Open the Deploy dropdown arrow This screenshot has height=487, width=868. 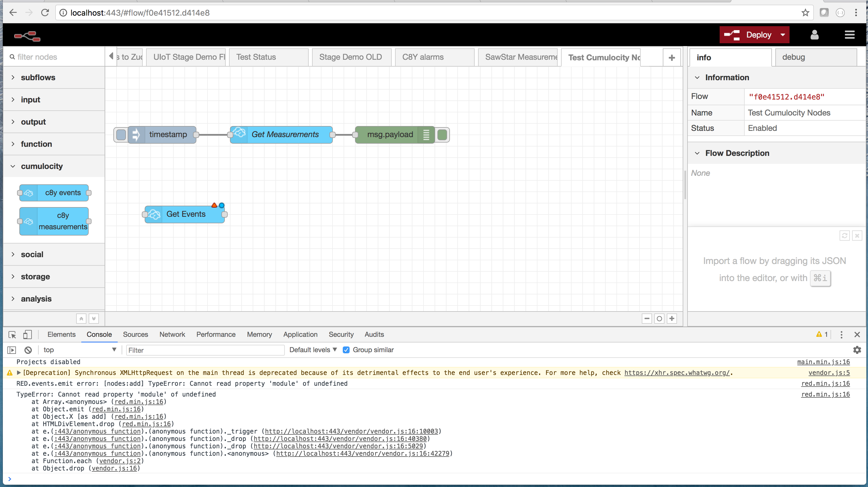coord(783,35)
